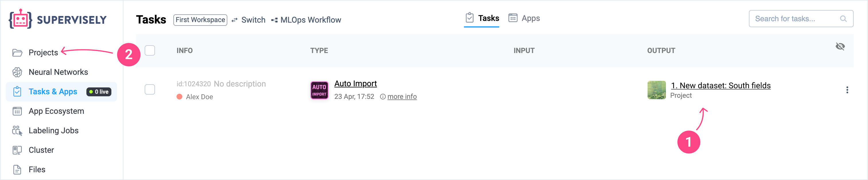Viewport: 868px width, 180px height.
Task: Open Cluster via its sidebar icon
Action: (17, 150)
